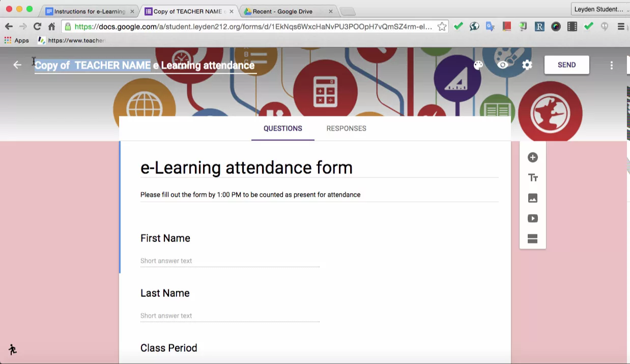Image resolution: width=630 pixels, height=364 pixels.
Task: Select the 'Last Name' question
Action: click(x=165, y=293)
